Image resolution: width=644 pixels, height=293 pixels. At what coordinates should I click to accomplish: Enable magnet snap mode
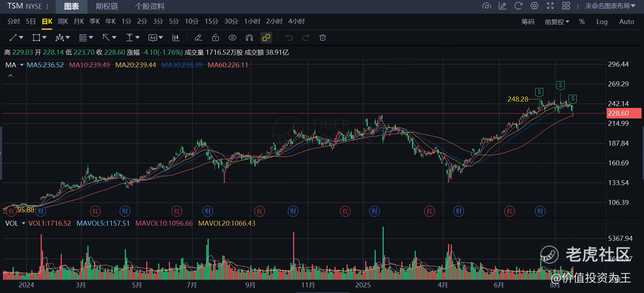point(249,38)
